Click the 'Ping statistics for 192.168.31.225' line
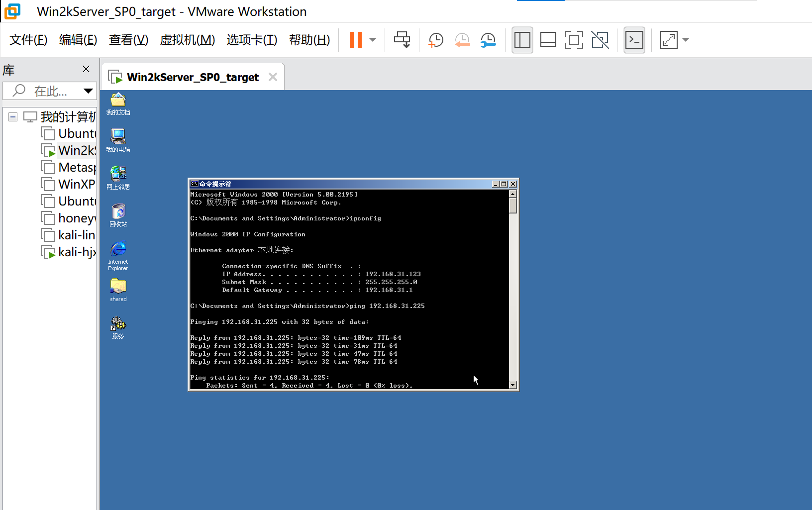This screenshot has height=510, width=812. 260,378
